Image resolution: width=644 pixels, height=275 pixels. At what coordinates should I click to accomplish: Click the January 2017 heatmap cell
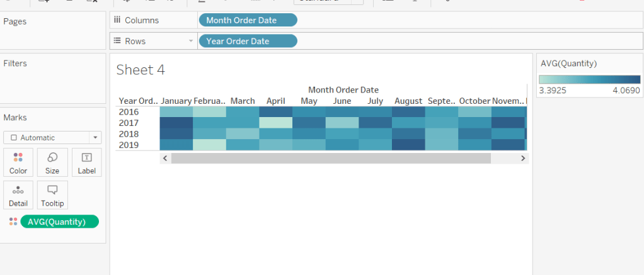pos(176,123)
